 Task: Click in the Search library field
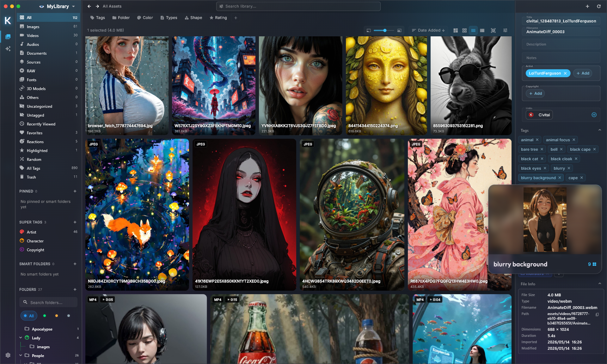tap(298, 6)
